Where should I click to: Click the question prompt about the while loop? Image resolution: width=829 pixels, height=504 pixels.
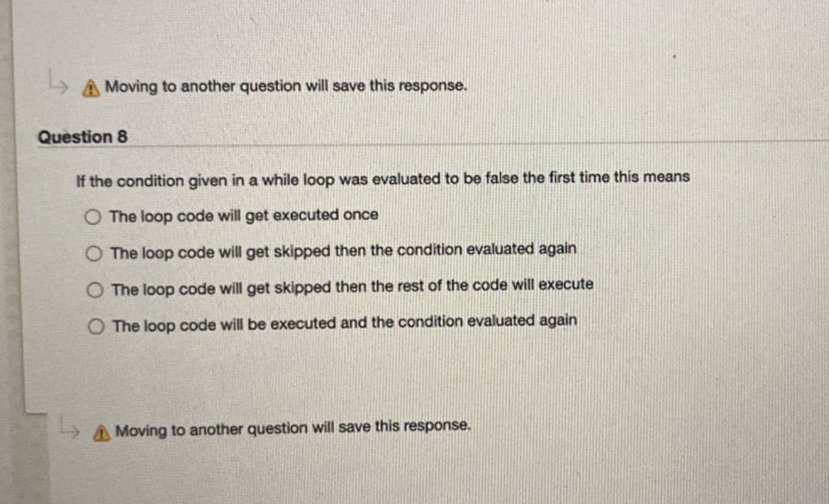tap(383, 179)
